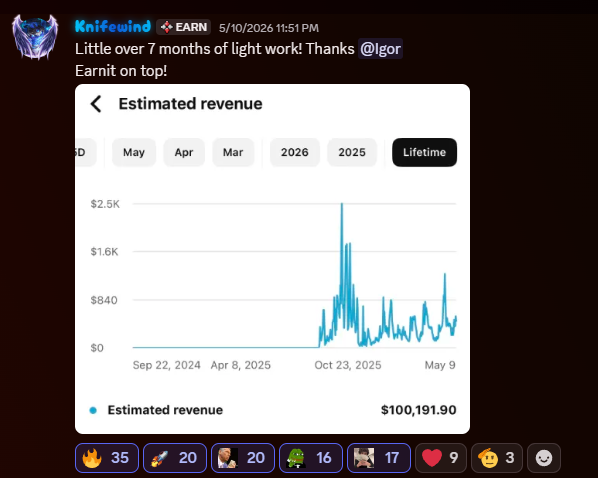Screen dimensions: 598x478
Task: Toggle the fire emoji reaction with 35
Action: pyautogui.click(x=107, y=458)
